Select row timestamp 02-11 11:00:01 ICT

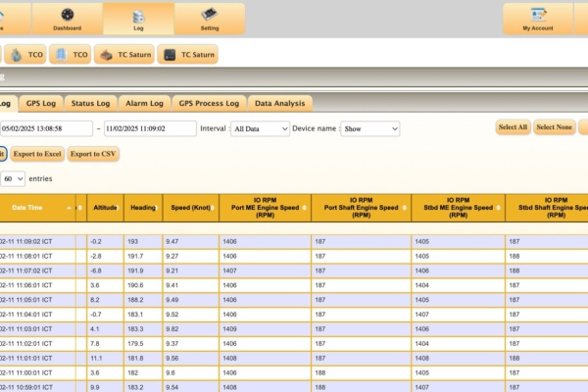coord(25,372)
